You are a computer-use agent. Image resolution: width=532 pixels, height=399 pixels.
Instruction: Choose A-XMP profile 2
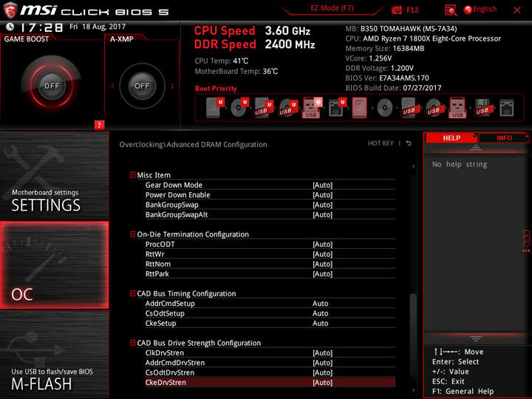click(112, 86)
